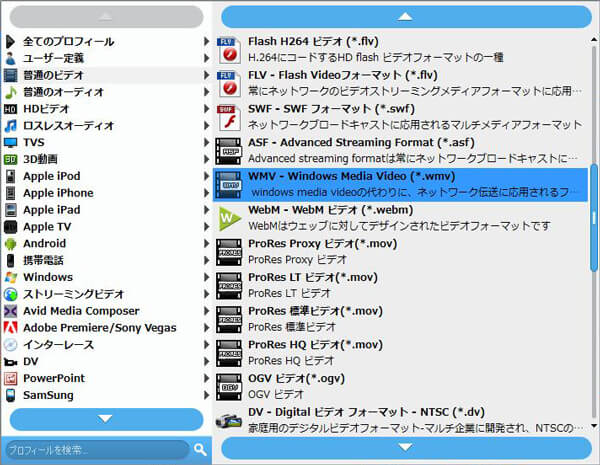The height and width of the screenshot is (465, 600).
Task: Click the Windows flag icon
Action: click(x=10, y=277)
